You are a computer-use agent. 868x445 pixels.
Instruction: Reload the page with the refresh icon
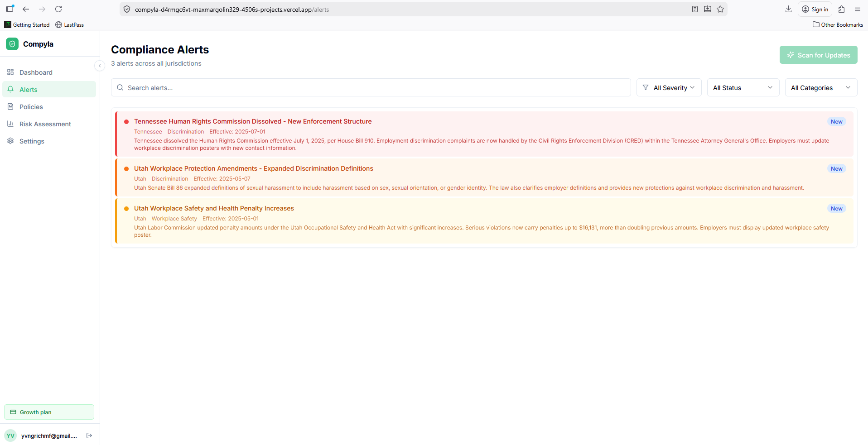58,9
